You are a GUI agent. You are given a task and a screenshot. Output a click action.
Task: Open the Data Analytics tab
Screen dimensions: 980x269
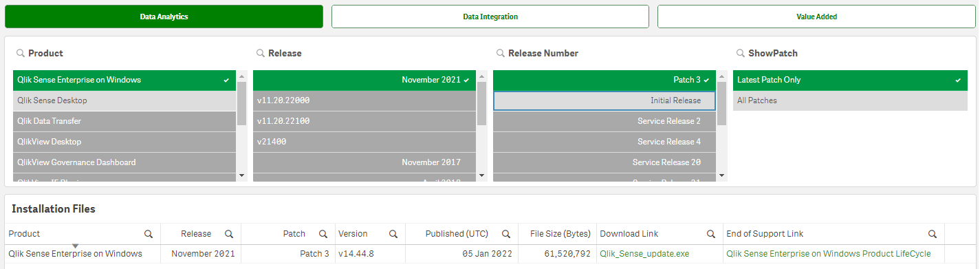point(164,17)
